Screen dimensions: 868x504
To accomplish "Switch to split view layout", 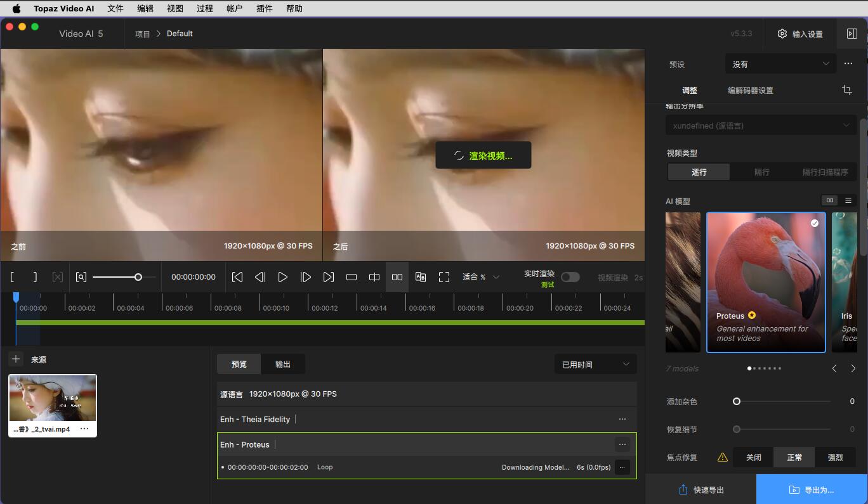I will pyautogui.click(x=374, y=277).
